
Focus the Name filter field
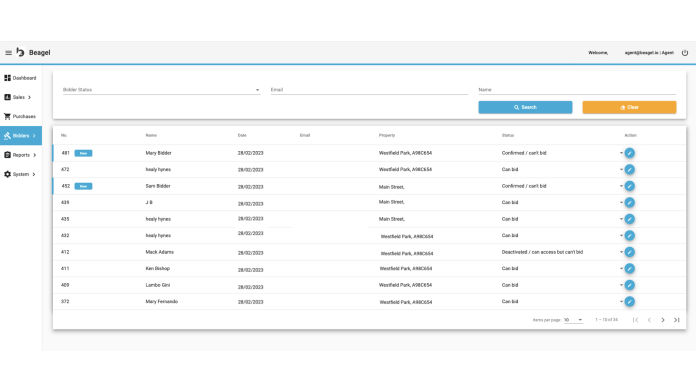577,90
